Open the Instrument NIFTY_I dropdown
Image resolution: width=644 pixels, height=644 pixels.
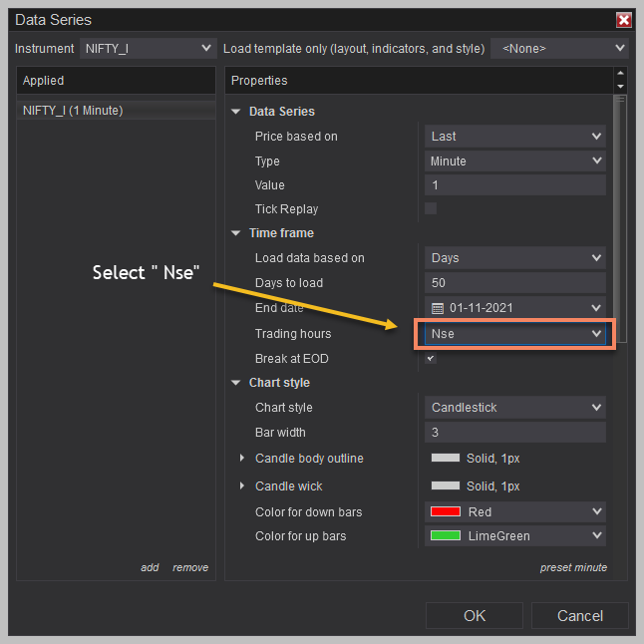click(148, 49)
